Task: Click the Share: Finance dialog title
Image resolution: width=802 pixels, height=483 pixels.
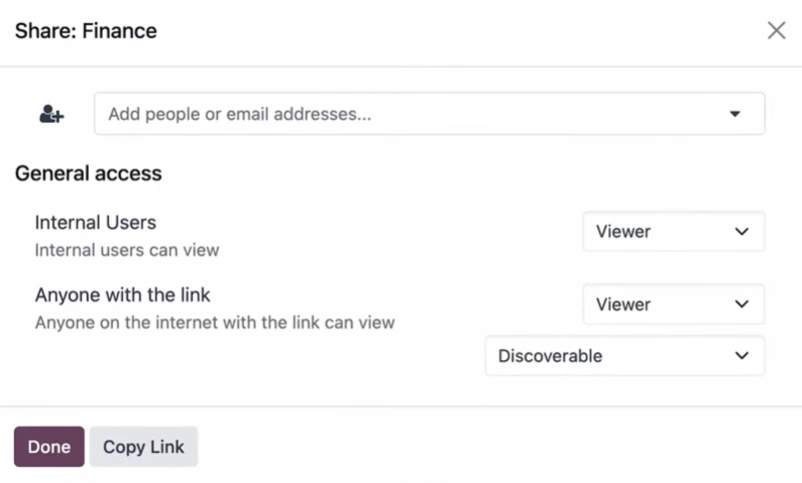Action: (86, 31)
